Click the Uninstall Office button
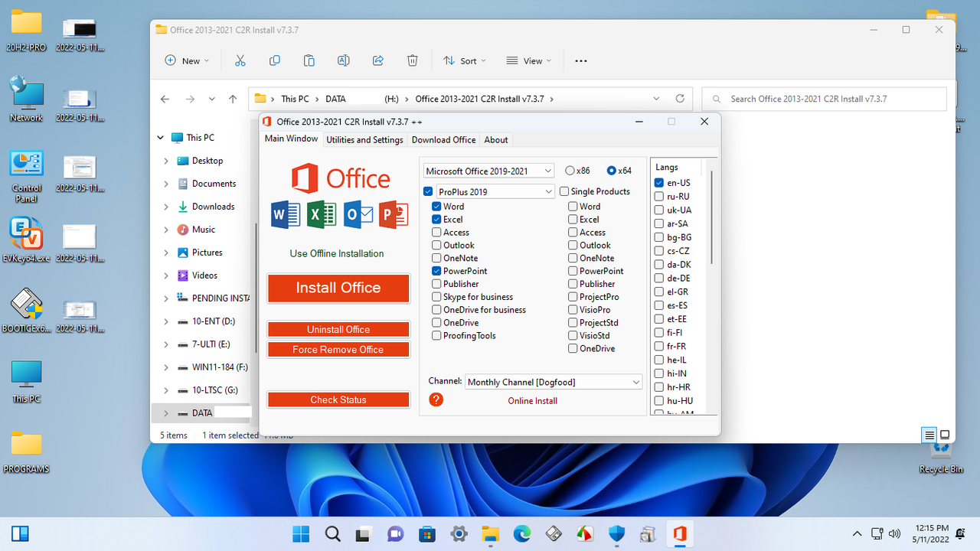 [338, 329]
